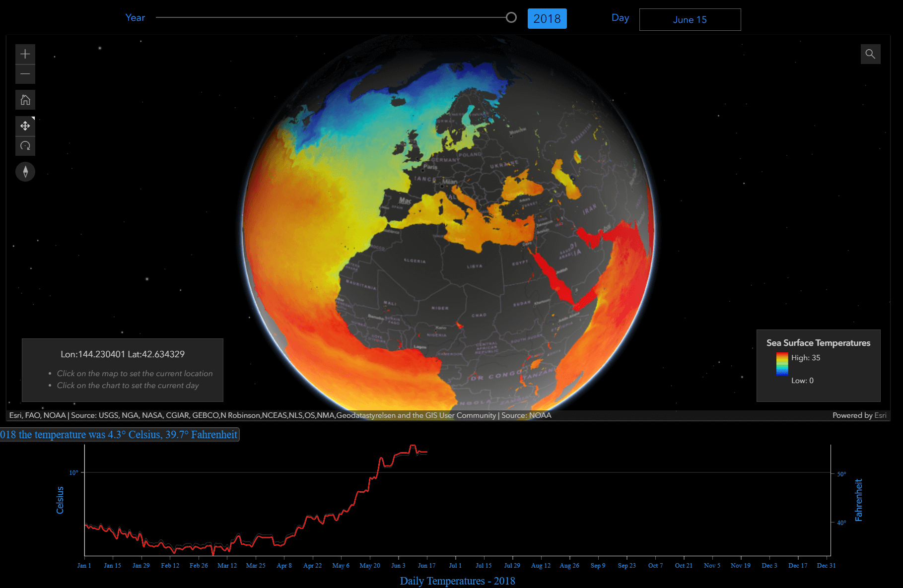
Task: Click the 10° Celsius axis tick label
Action: tap(73, 473)
